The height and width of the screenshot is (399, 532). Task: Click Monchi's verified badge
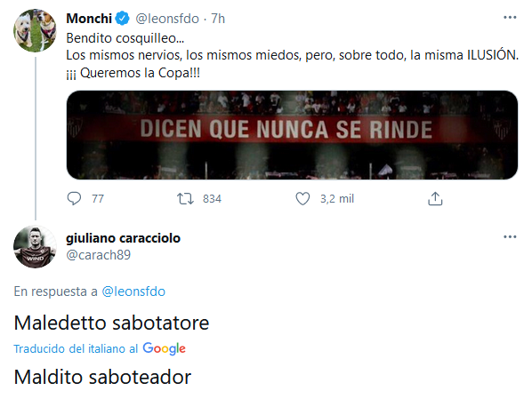pos(123,19)
